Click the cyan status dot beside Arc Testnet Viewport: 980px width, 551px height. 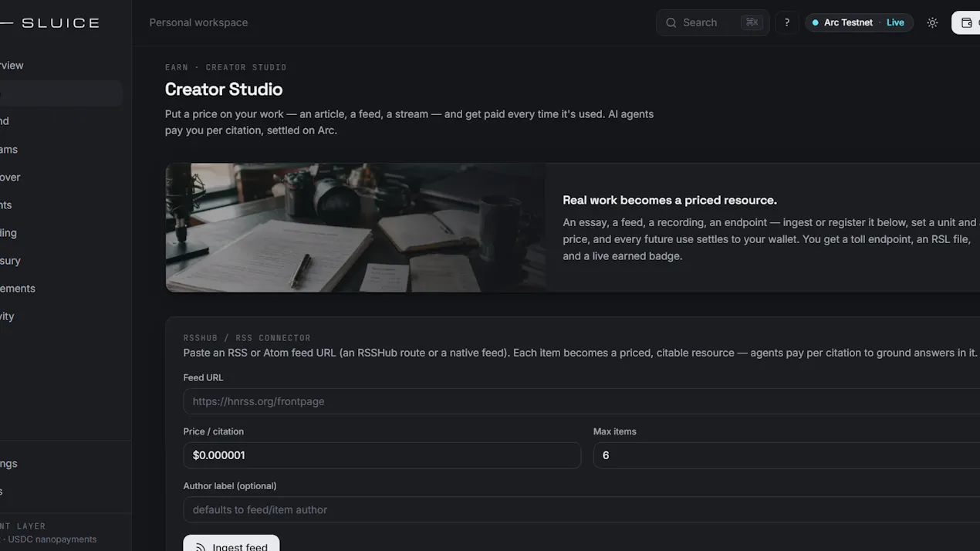click(815, 22)
